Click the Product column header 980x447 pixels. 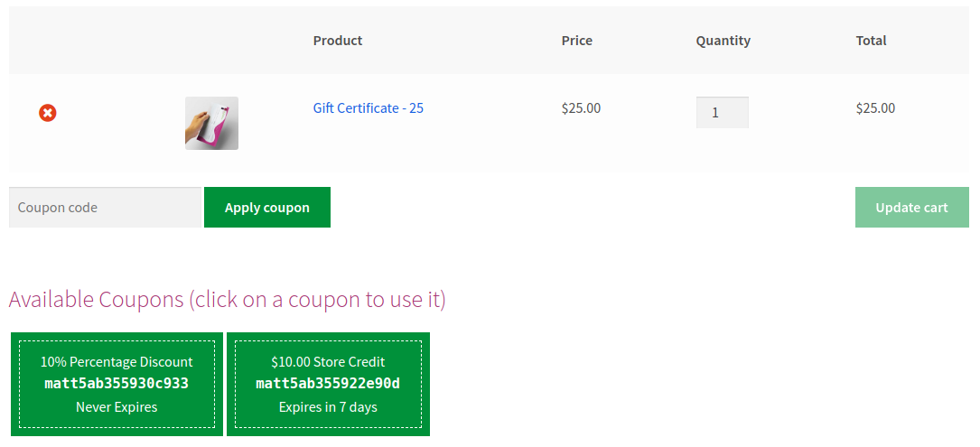(x=338, y=41)
